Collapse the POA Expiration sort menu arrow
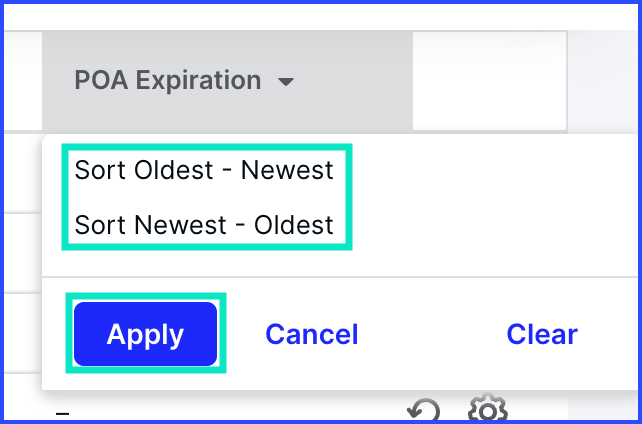 pos(285,82)
